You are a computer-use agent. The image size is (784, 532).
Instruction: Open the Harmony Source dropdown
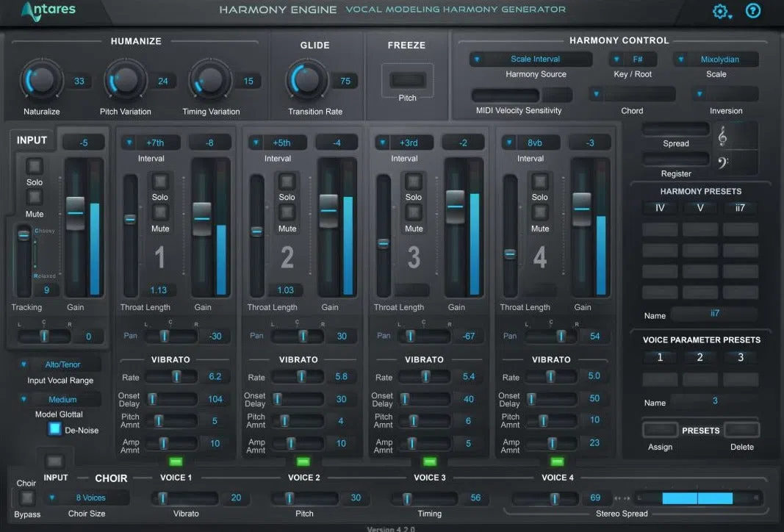coord(531,59)
